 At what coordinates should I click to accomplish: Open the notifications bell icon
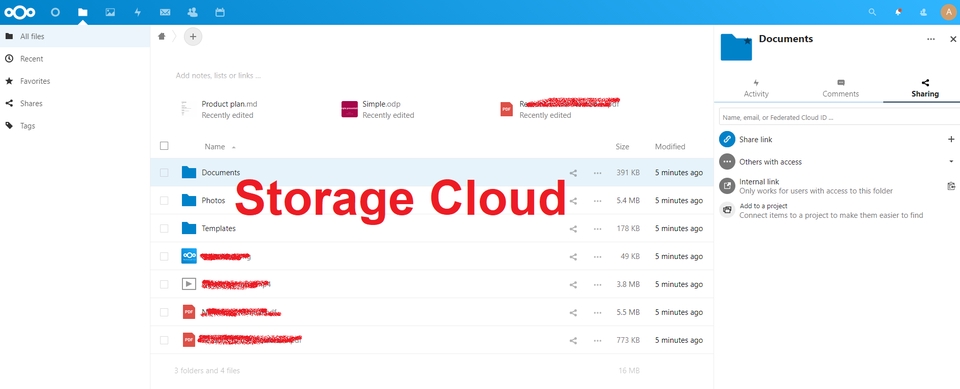(x=898, y=12)
